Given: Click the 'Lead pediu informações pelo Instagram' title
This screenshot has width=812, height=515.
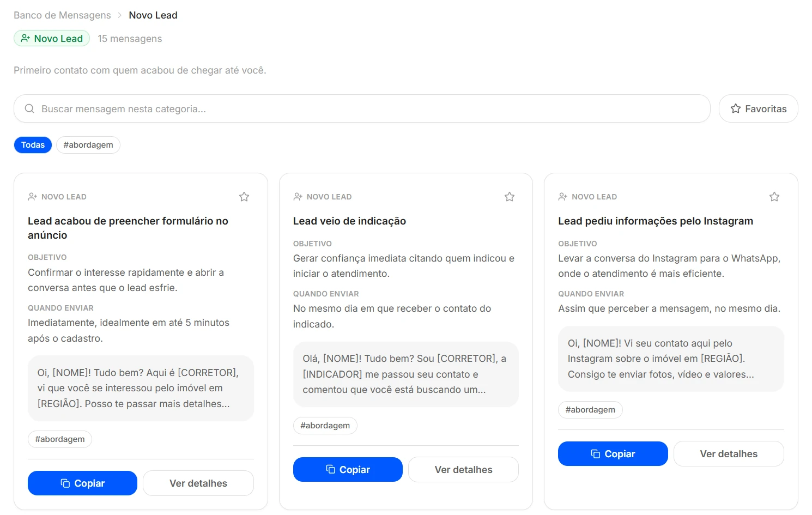Looking at the screenshot, I should [656, 221].
